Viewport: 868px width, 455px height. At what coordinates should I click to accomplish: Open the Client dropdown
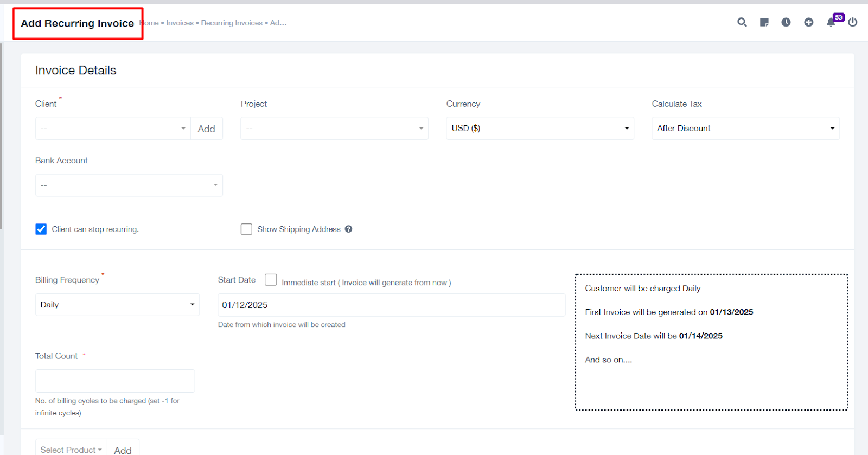point(113,129)
